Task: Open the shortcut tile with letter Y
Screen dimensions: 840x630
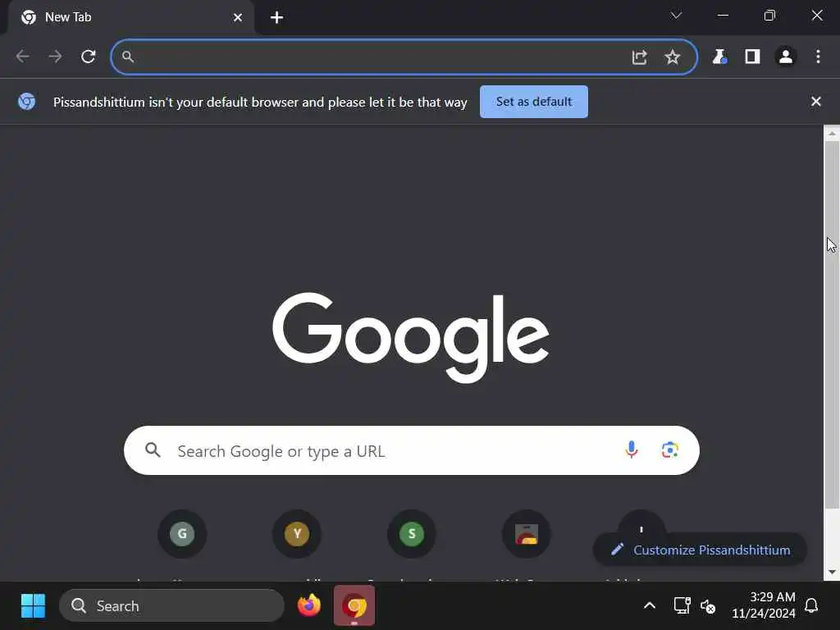Action: tap(297, 533)
